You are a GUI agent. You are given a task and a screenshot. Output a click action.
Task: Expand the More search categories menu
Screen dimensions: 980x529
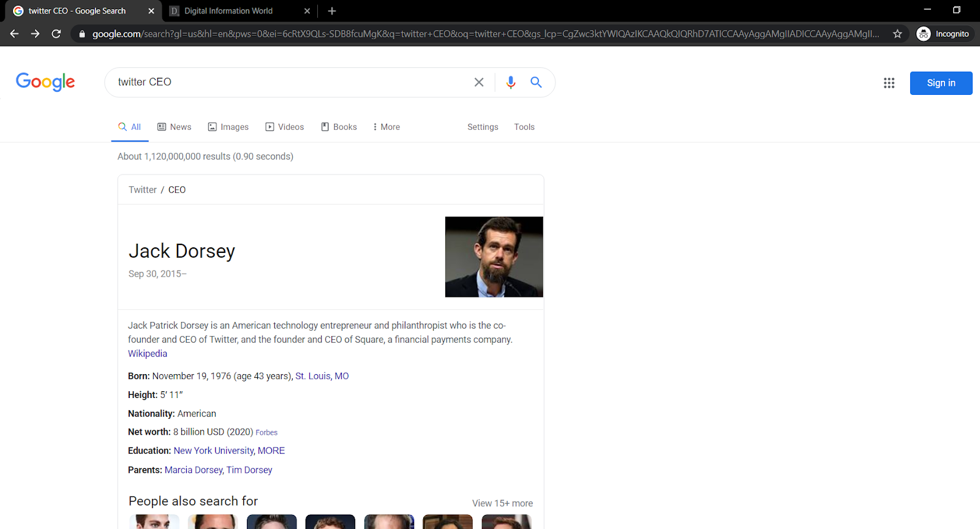click(386, 127)
